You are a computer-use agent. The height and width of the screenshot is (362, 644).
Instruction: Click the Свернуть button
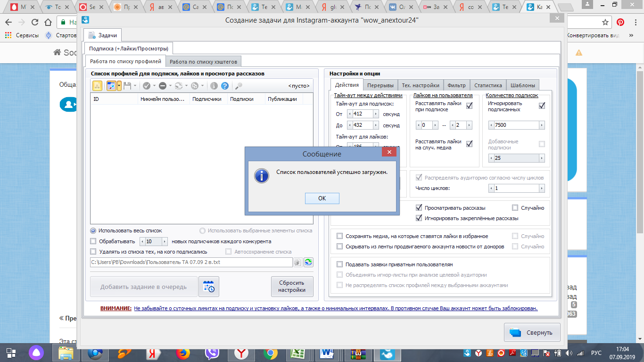point(532,332)
